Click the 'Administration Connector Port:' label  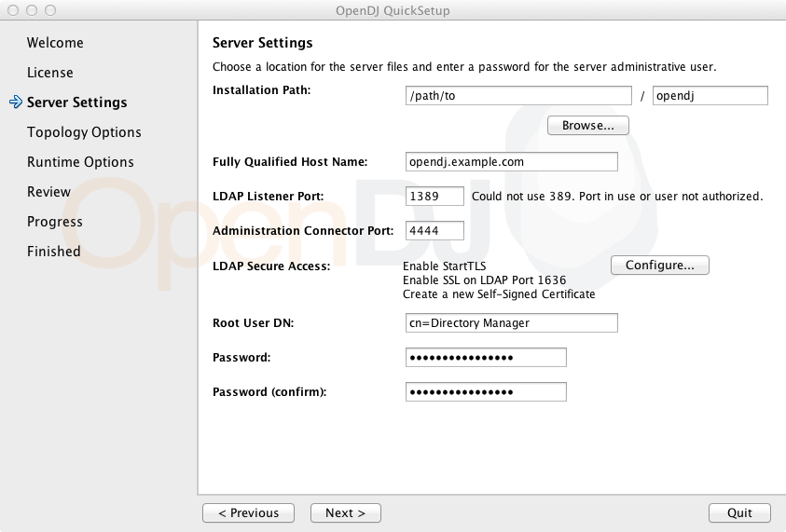[x=303, y=231]
